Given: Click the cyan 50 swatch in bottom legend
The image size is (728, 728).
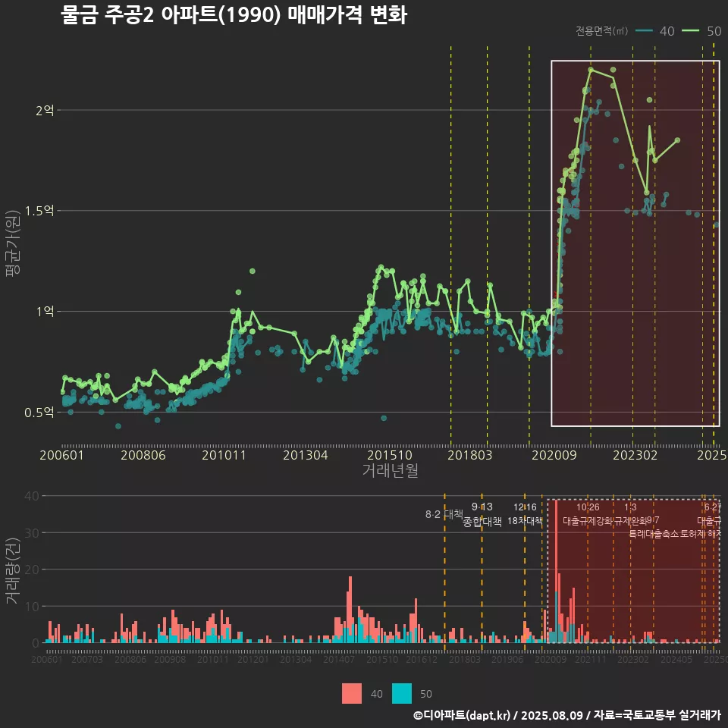Looking at the screenshot, I should click(x=402, y=694).
